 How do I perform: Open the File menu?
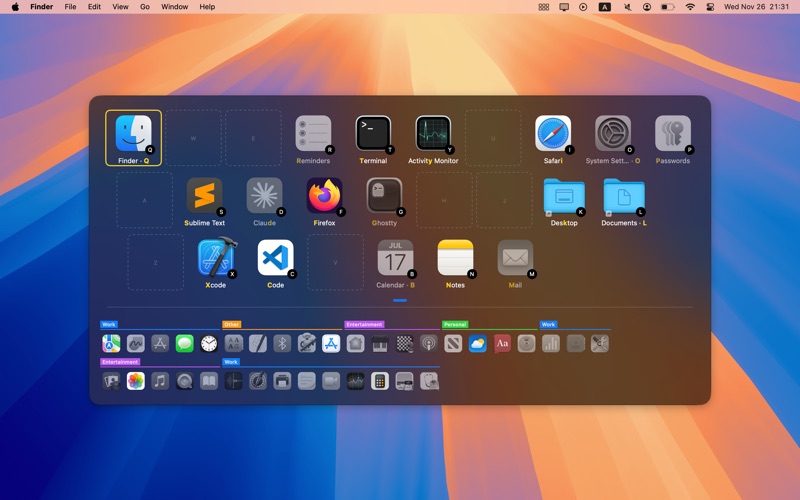pyautogui.click(x=70, y=7)
